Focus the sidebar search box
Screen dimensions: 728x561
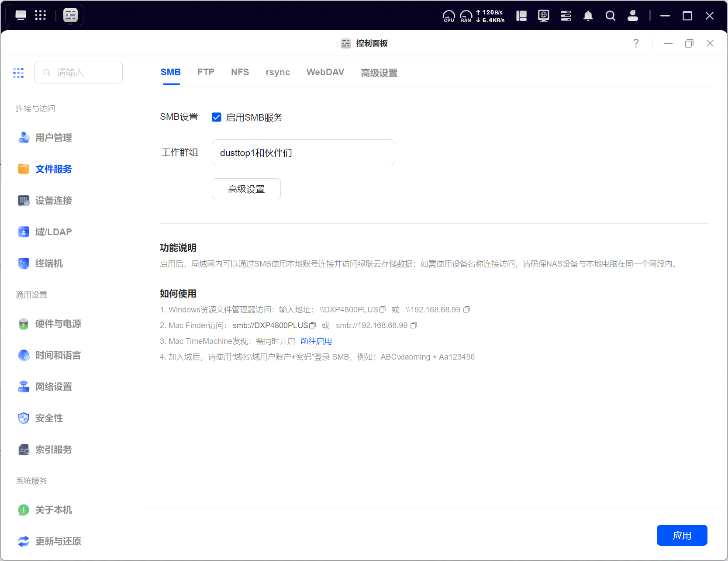tap(79, 73)
